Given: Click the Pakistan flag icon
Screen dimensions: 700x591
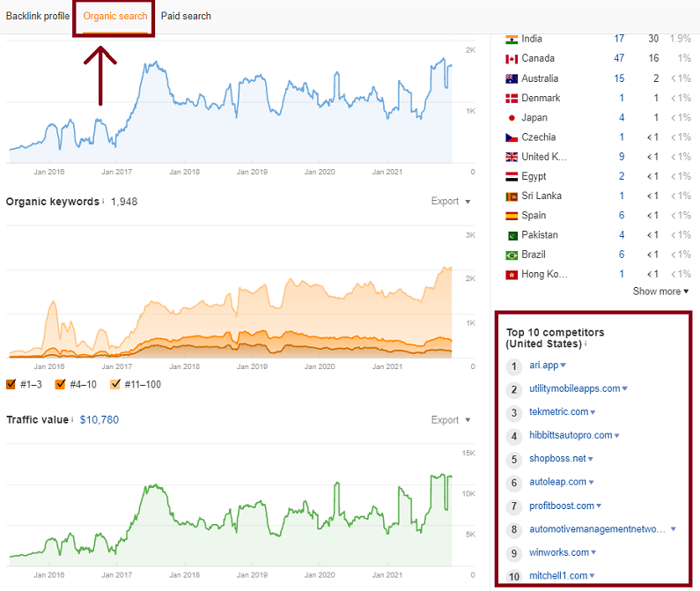Looking at the screenshot, I should click(x=512, y=236).
